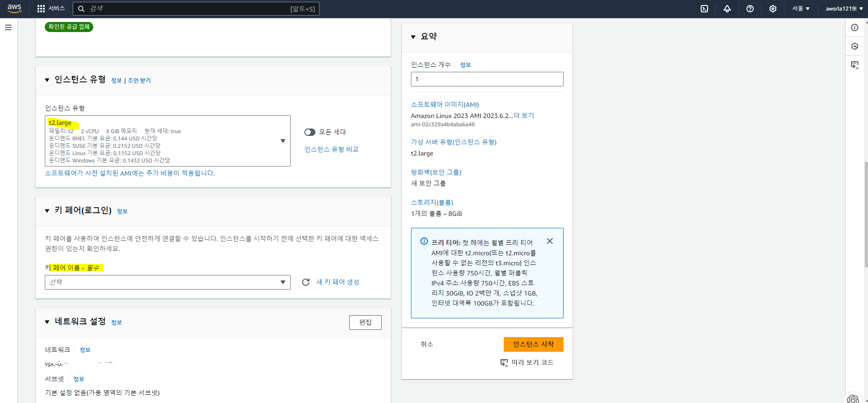Click the Get advice link
Image resolution: width=868 pixels, height=403 pixels.
[x=139, y=81]
